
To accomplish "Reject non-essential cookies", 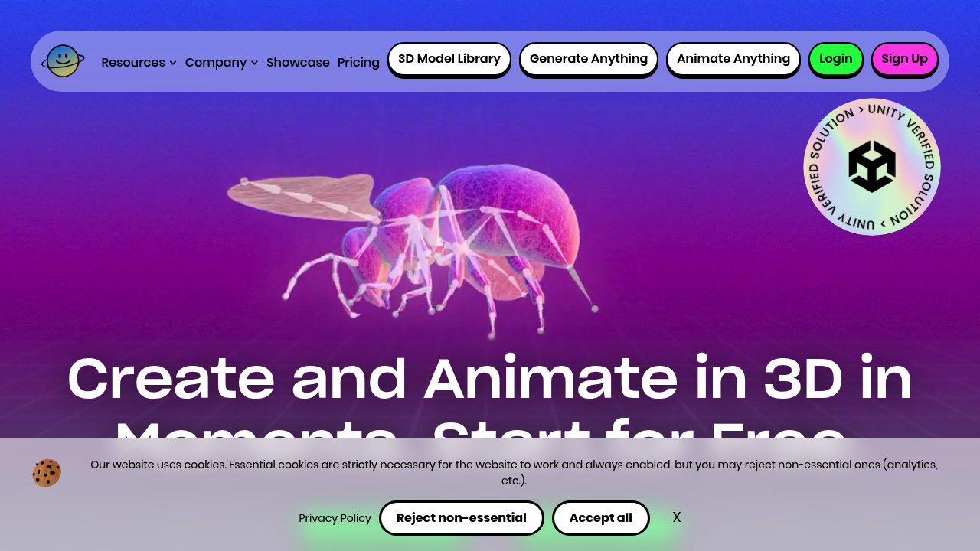I will tap(462, 518).
